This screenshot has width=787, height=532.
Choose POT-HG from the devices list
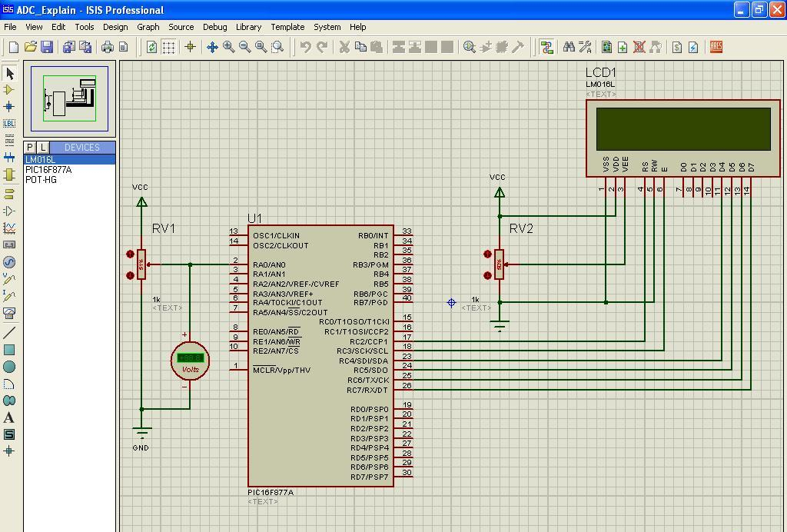point(41,180)
